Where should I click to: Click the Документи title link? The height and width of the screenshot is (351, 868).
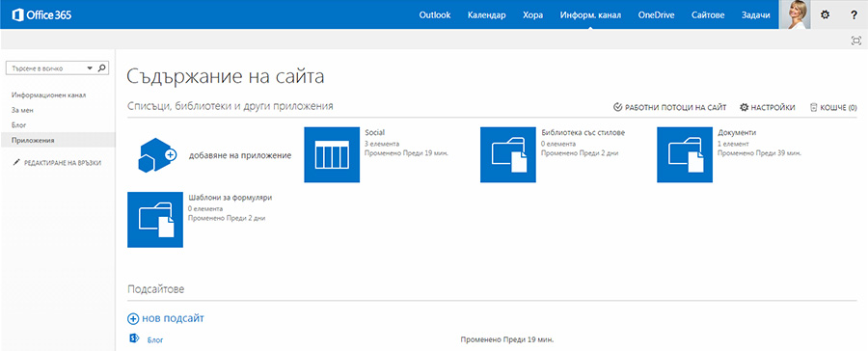[x=737, y=133]
